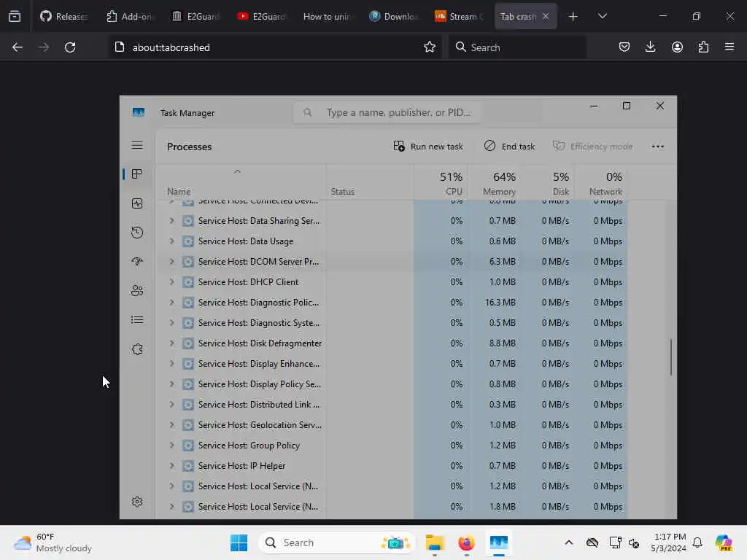Focus the Firefox Search field

pyautogui.click(x=517, y=47)
